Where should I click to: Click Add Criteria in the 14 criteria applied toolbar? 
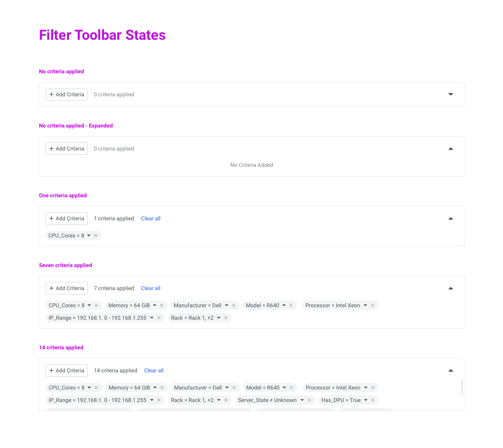(67, 370)
